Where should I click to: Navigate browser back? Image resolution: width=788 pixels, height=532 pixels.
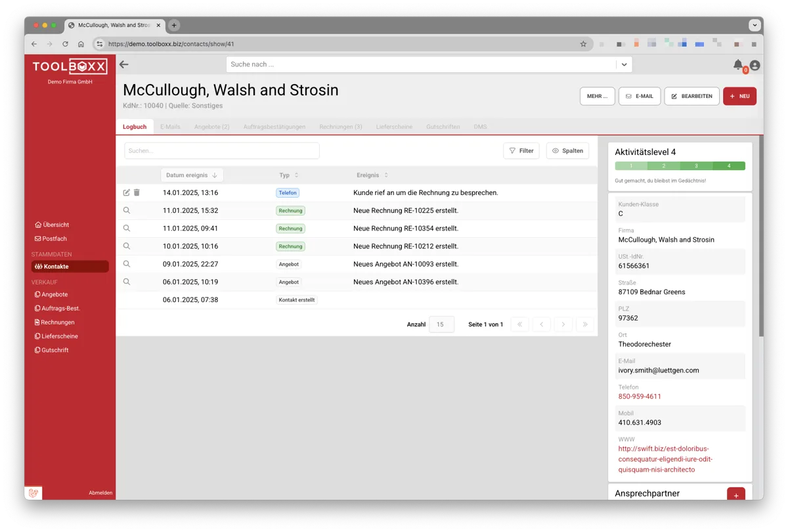tap(34, 44)
